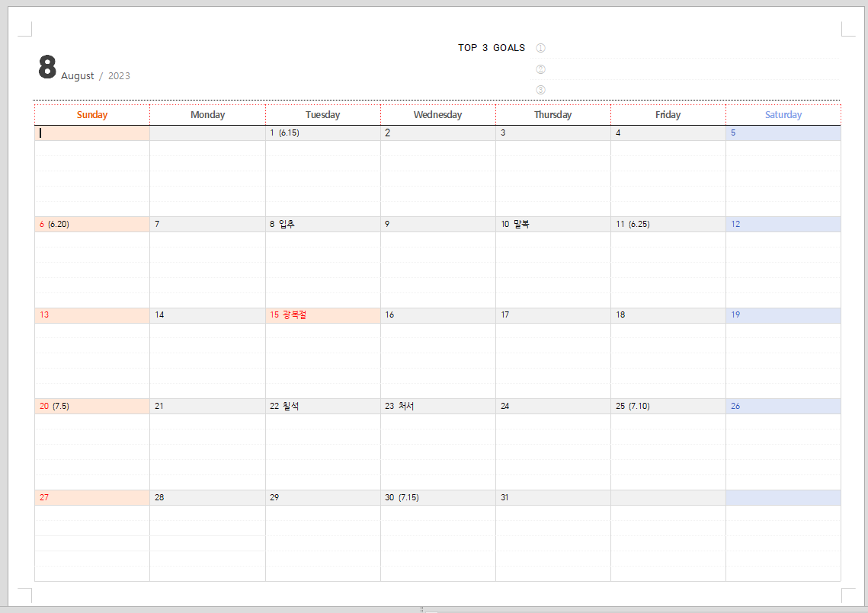The image size is (868, 613).
Task: Click the year 2023 text
Action: pos(119,76)
